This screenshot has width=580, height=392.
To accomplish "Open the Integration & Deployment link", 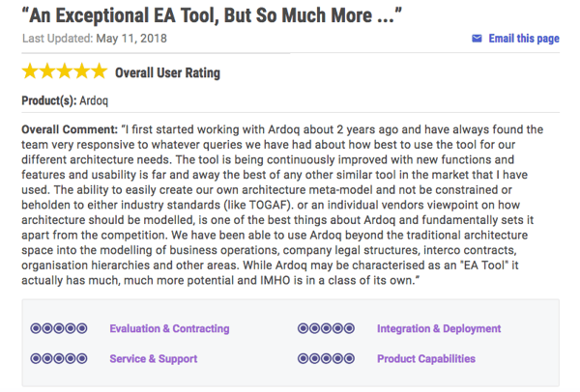I will pyautogui.click(x=439, y=328).
